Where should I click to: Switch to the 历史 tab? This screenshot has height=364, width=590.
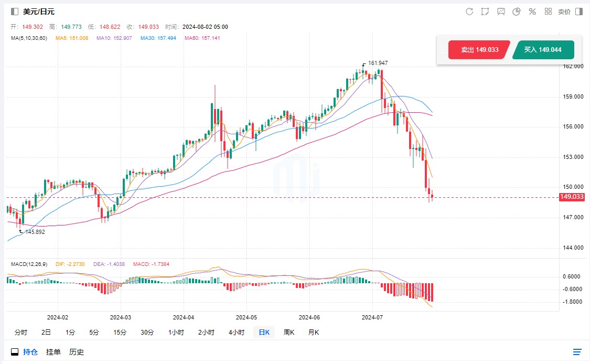77,352
